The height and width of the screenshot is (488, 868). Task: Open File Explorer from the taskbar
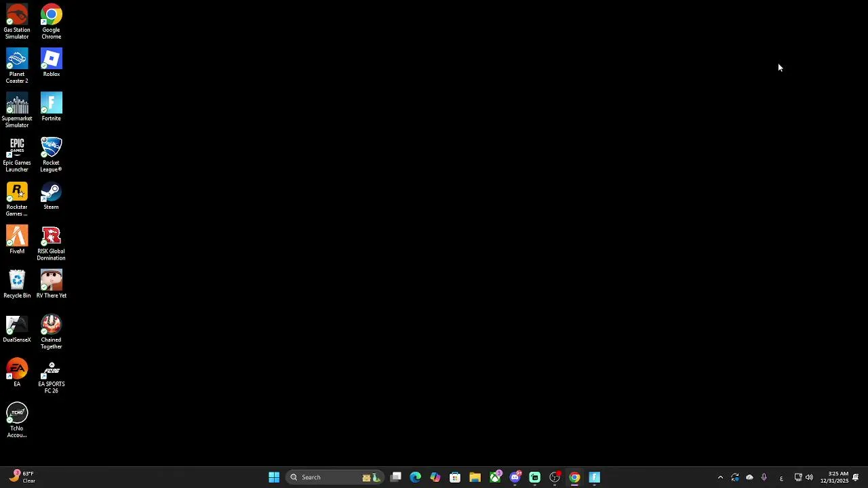coord(475,477)
